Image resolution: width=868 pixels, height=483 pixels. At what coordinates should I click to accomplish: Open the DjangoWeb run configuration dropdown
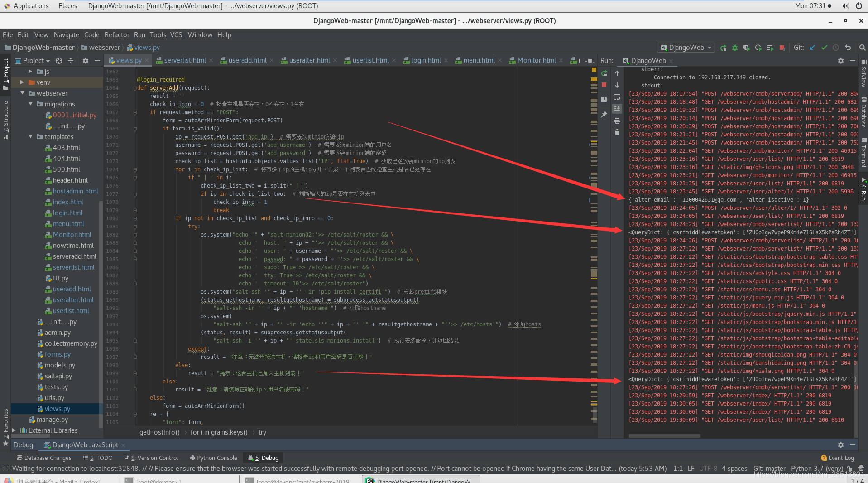[x=686, y=48]
